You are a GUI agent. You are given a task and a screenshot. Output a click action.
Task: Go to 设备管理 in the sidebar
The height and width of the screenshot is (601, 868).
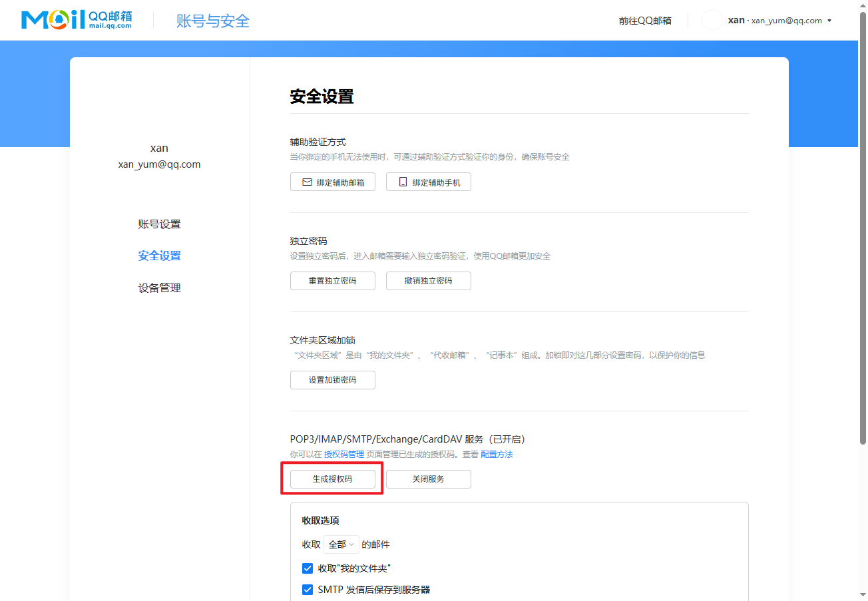(160, 288)
